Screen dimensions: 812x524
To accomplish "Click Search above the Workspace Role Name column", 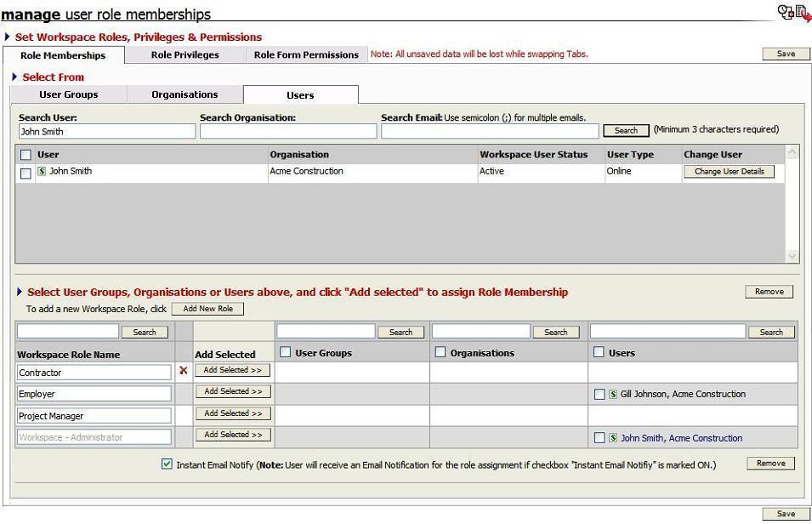I will tap(145, 333).
